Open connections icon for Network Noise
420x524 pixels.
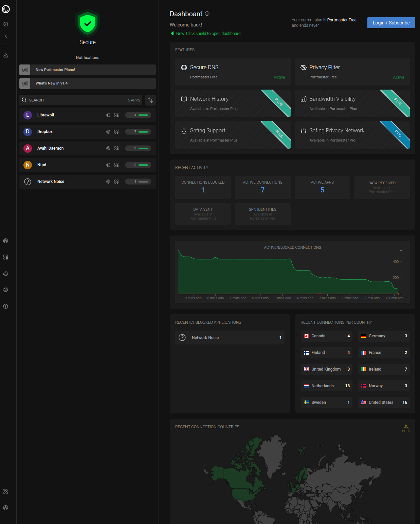point(108,182)
